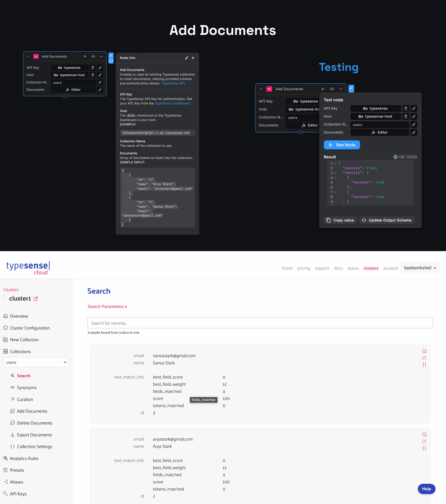Open the clusters nav item

[x=371, y=268]
